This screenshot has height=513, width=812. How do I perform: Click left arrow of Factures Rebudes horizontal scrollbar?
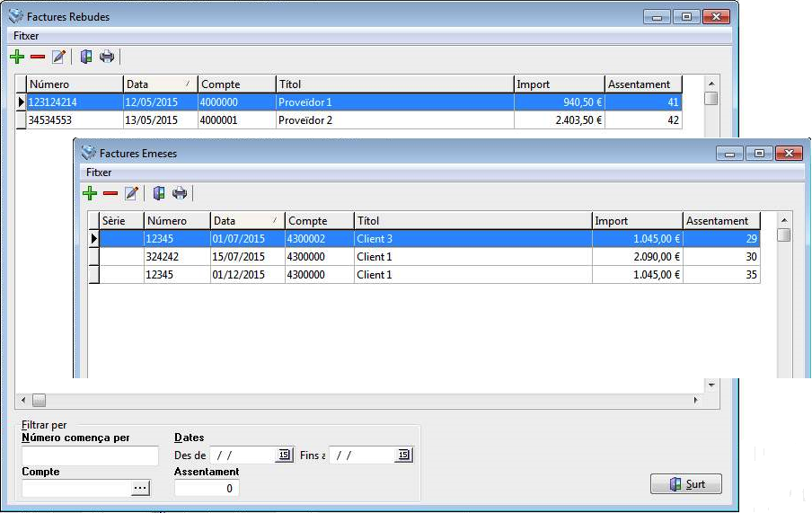pyautogui.click(x=22, y=400)
